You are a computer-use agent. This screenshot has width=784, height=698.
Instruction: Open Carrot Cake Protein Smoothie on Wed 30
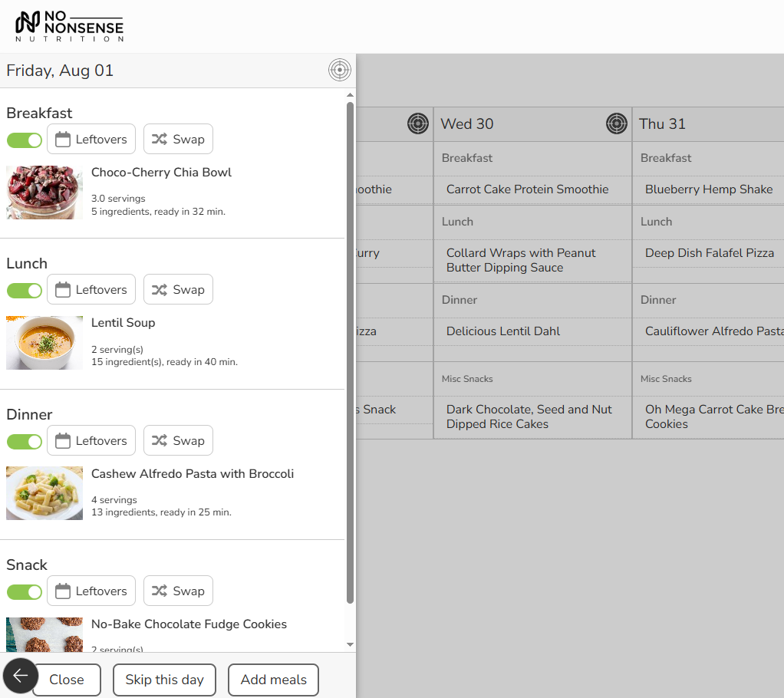point(528,189)
